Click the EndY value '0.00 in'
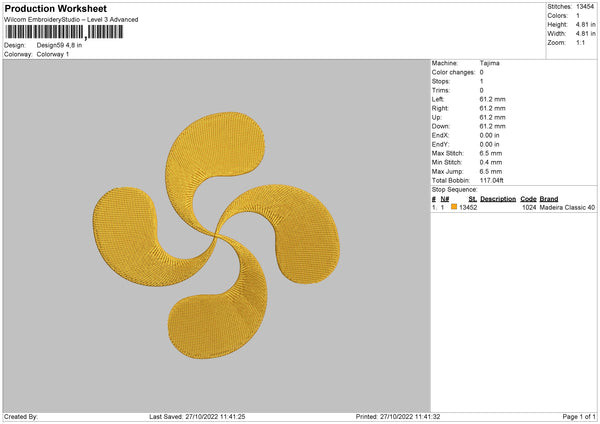The width and height of the screenshot is (600, 424). [489, 144]
